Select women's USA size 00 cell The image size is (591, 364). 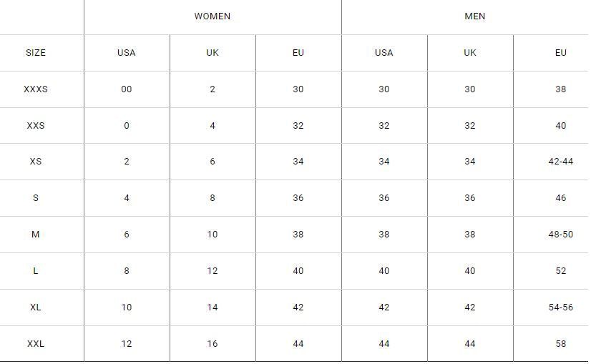(x=127, y=89)
